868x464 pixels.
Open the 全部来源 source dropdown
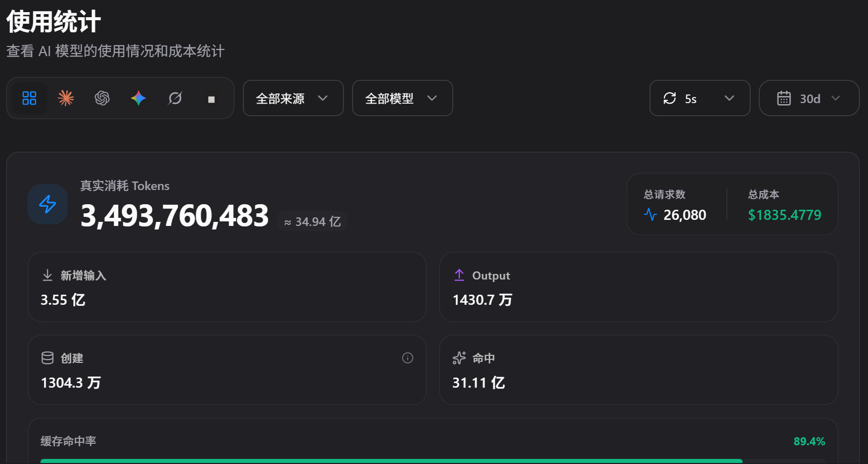click(x=293, y=98)
